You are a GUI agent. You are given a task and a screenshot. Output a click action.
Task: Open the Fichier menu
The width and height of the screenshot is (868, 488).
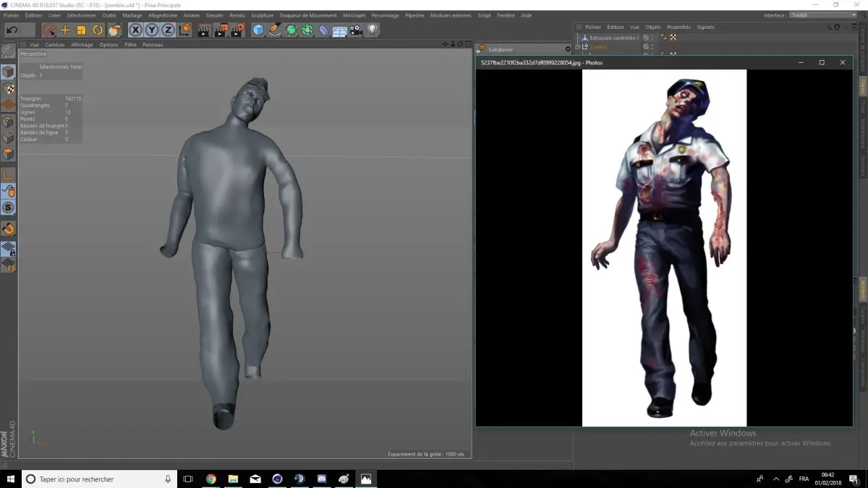click(12, 15)
